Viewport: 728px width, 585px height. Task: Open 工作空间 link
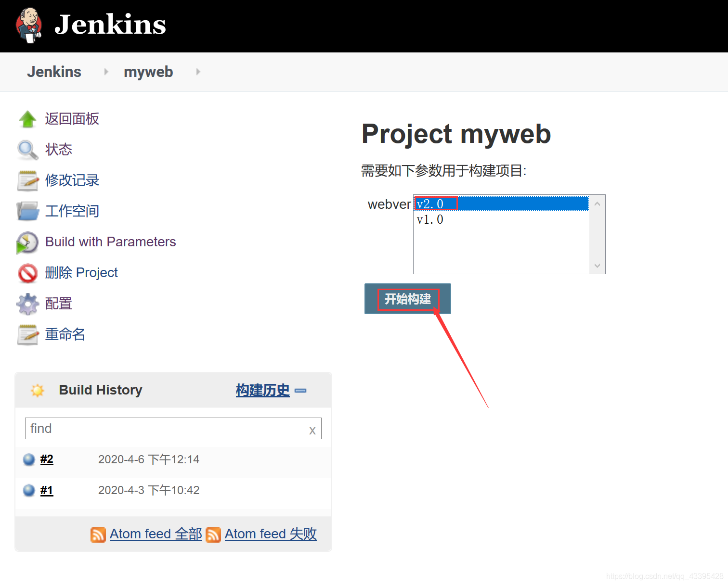[x=72, y=211]
